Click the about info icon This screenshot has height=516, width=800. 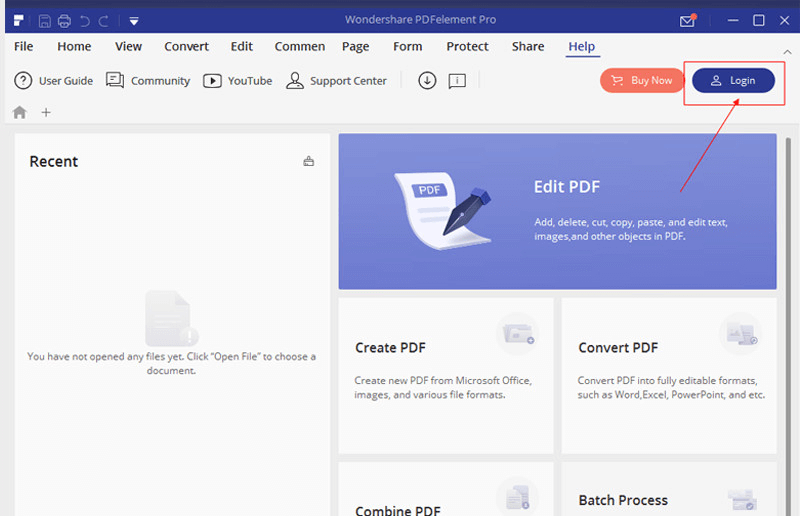457,81
